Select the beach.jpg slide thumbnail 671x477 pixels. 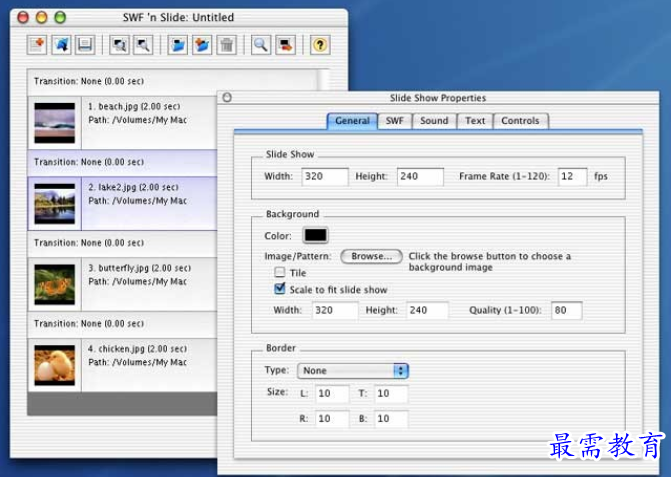tap(54, 123)
